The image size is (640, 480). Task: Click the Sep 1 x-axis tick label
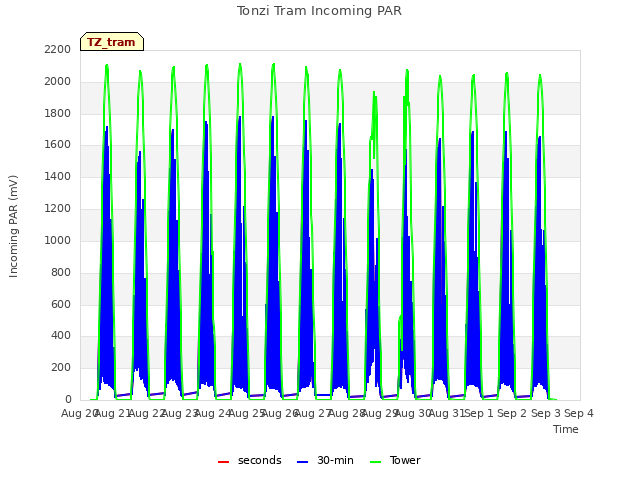click(x=479, y=413)
